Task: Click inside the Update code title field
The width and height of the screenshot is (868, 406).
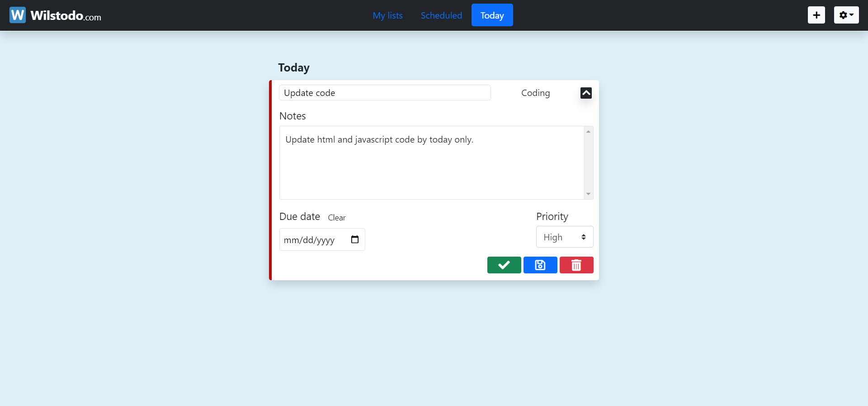Action: (x=384, y=92)
